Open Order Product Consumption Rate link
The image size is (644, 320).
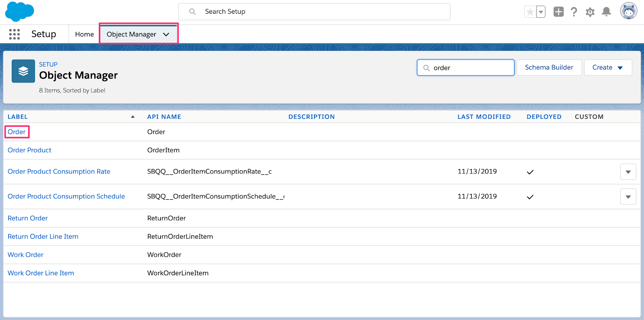click(59, 171)
